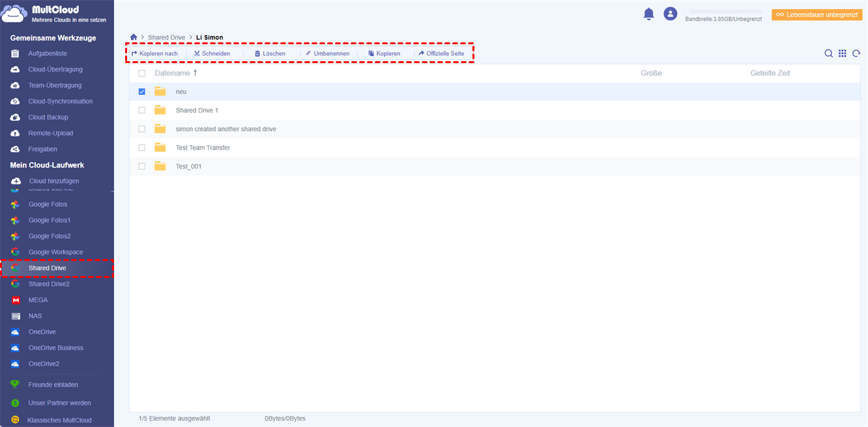Click Löschen toolbar button

(x=270, y=53)
